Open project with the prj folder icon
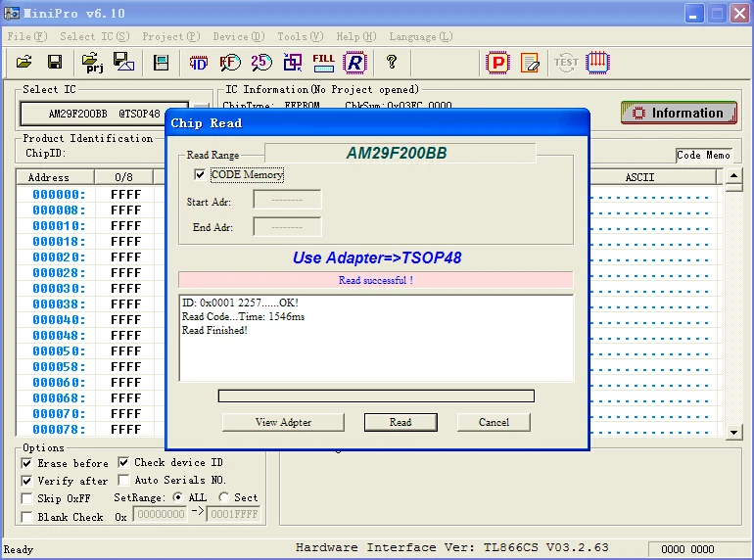 coord(92,63)
